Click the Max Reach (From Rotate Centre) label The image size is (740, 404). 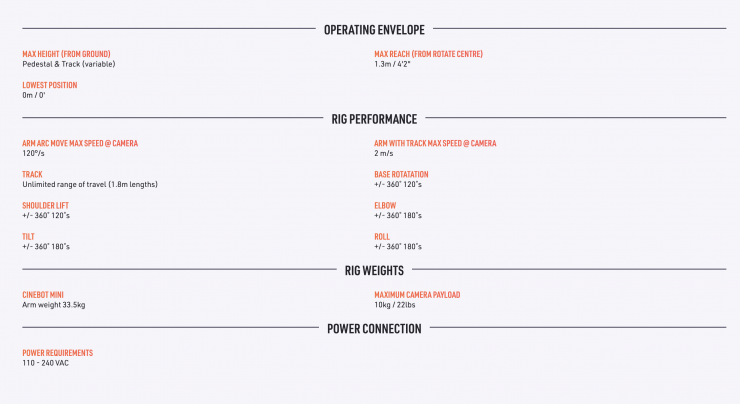click(428, 54)
